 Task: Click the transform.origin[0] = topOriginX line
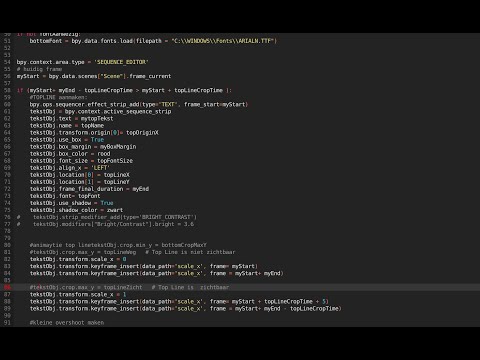[94, 132]
